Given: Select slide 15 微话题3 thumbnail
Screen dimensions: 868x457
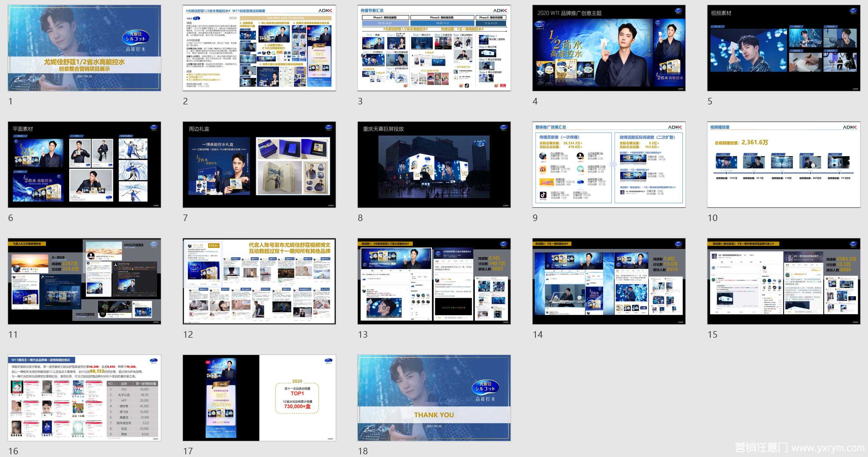Looking at the screenshot, I should pos(784,281).
